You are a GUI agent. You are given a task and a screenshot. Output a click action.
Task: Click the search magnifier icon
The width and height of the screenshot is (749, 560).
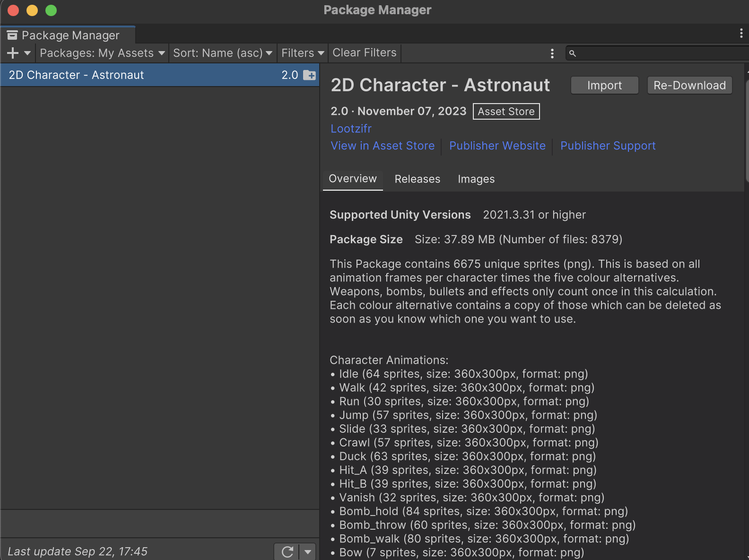[x=573, y=53]
